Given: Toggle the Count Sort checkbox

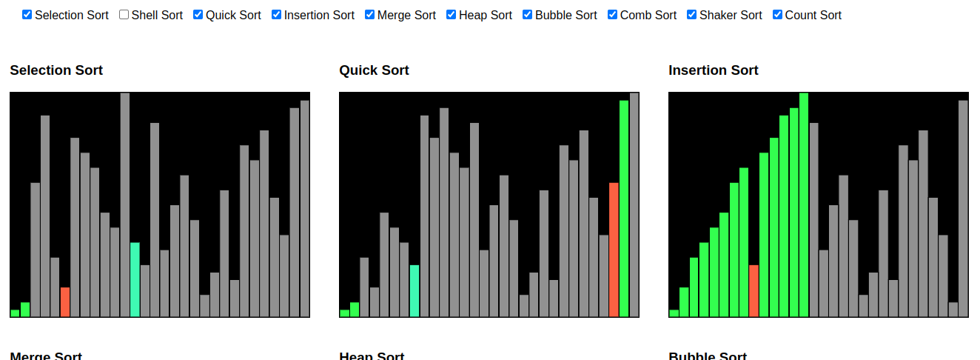Looking at the screenshot, I should click(778, 14).
